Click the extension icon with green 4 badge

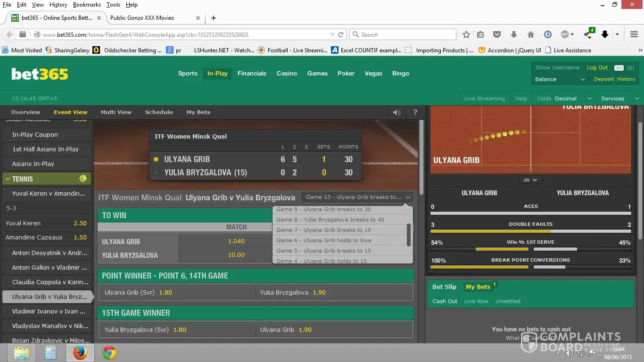pos(589,33)
